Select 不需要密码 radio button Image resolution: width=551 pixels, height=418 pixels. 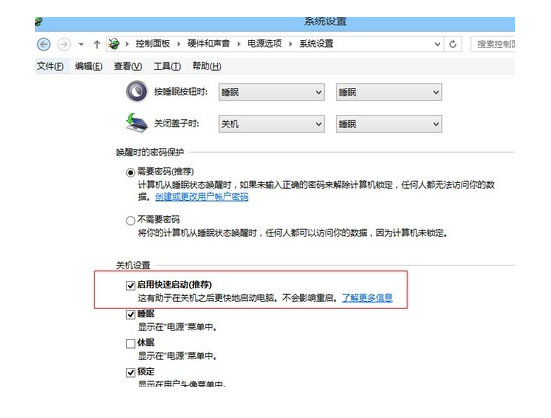130,221
